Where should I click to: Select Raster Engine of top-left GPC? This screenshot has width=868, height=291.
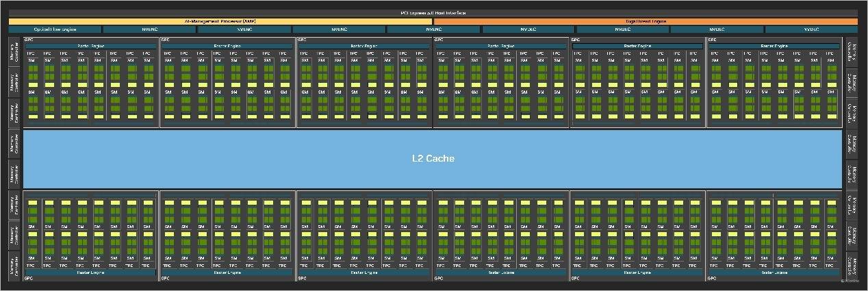[90, 46]
